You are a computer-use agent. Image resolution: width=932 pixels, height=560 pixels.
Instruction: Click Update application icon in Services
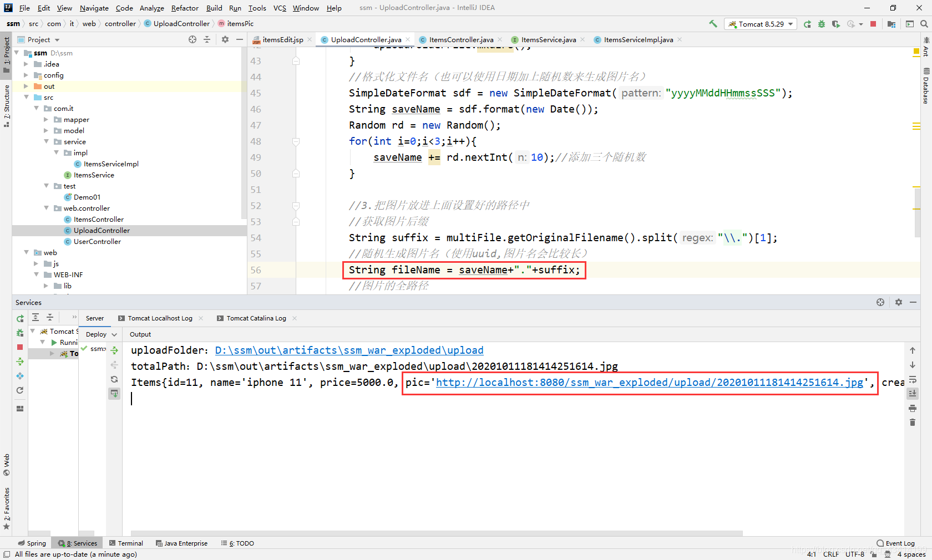tap(20, 376)
